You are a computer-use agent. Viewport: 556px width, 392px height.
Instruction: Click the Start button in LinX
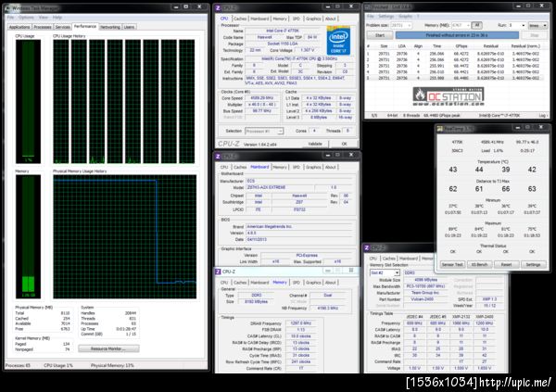pyautogui.click(x=380, y=35)
